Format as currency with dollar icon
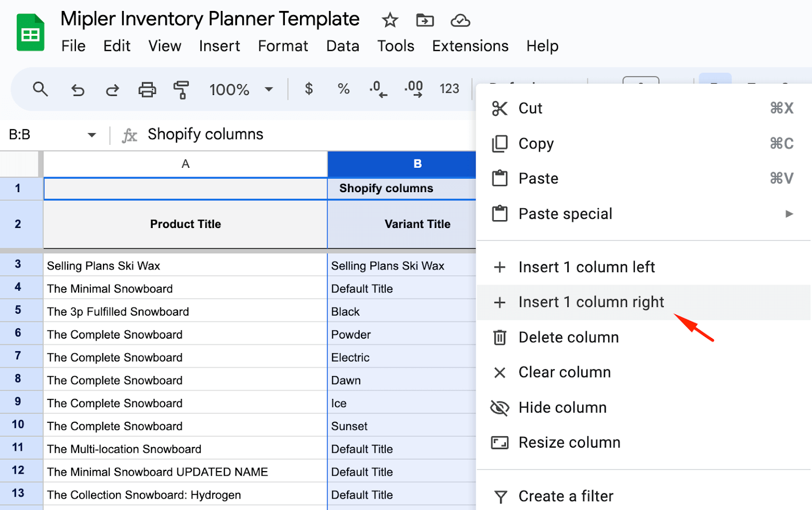 (x=309, y=89)
